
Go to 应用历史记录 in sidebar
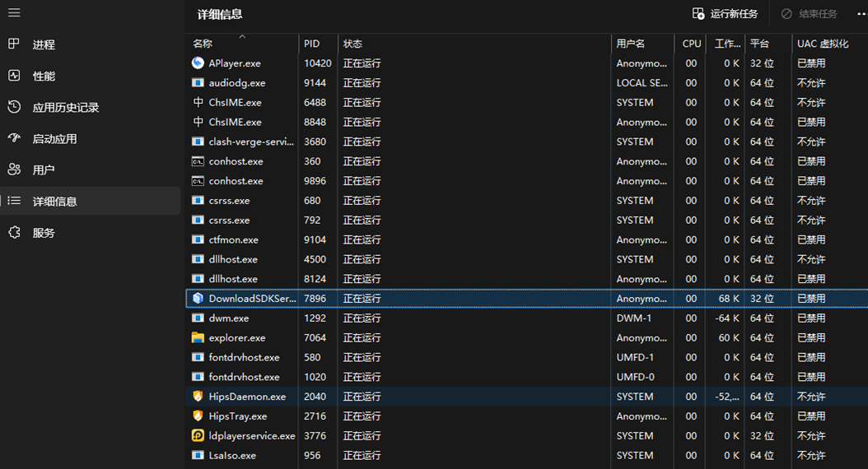[x=65, y=107]
